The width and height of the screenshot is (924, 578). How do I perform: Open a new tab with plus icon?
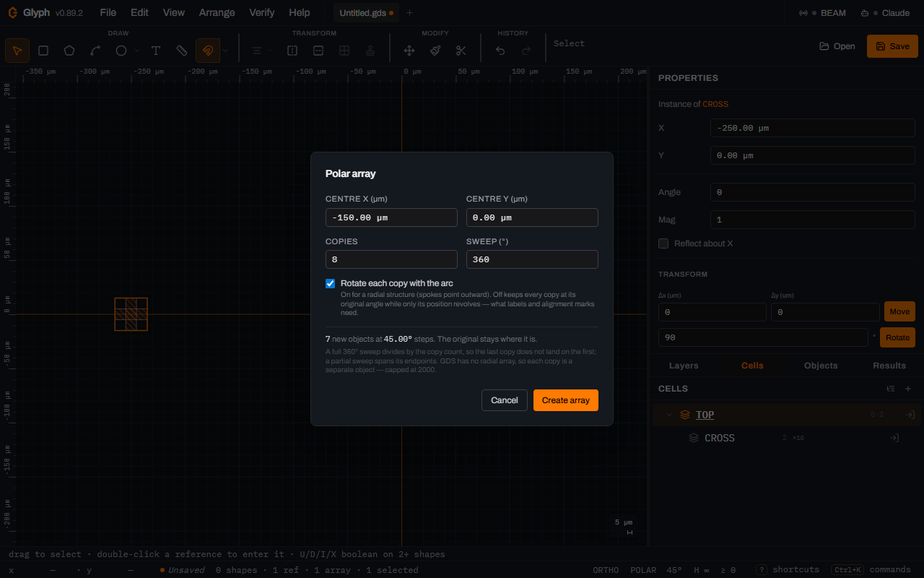[410, 13]
